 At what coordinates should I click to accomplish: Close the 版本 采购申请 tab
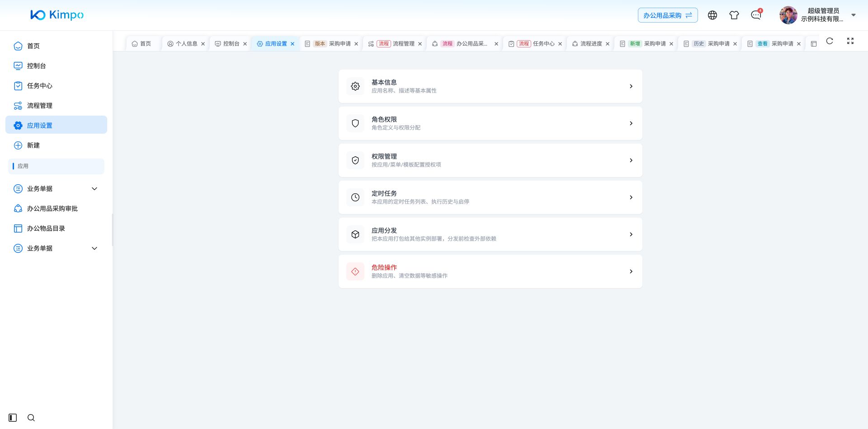356,44
